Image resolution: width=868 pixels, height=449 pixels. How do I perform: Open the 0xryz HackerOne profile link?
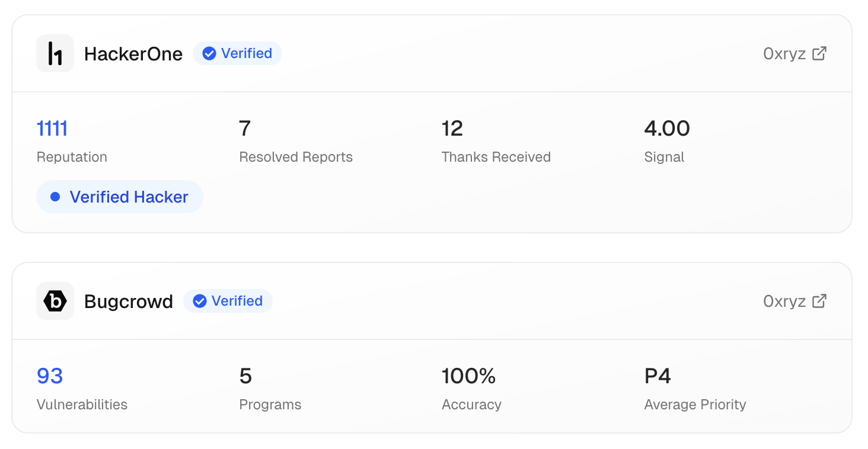(784, 54)
